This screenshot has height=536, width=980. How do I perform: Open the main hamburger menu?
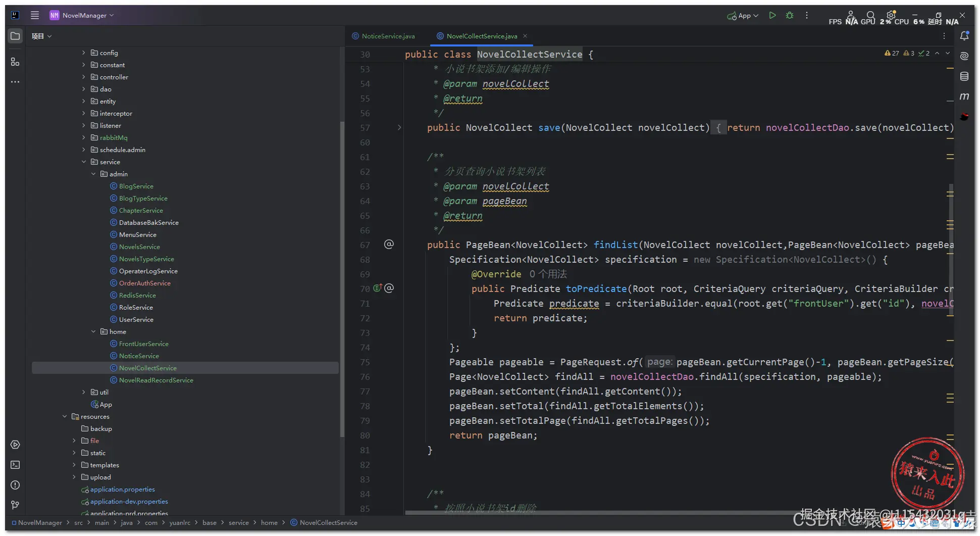pos(35,15)
